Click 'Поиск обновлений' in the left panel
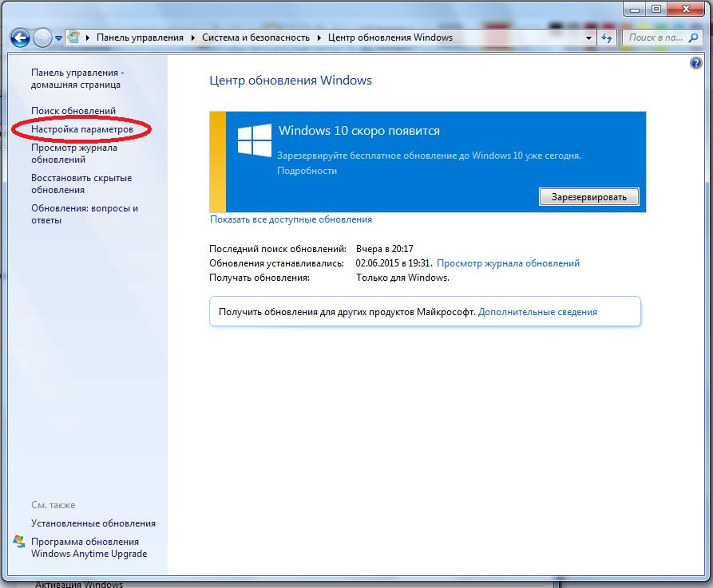The image size is (713, 588). point(73,111)
